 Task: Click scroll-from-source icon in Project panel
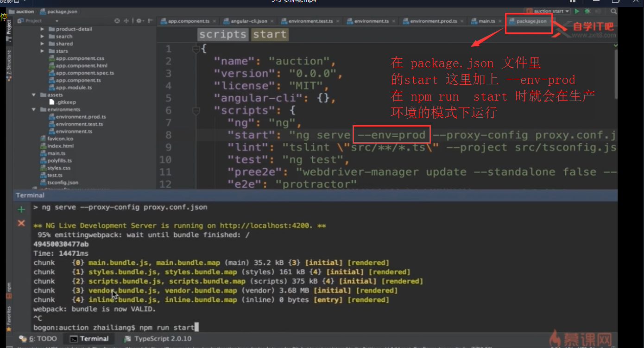[x=117, y=21]
